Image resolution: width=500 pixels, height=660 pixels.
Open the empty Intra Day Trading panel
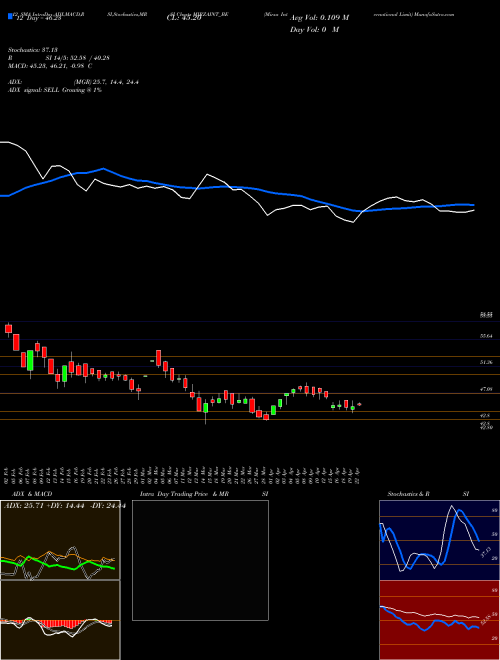(x=200, y=560)
